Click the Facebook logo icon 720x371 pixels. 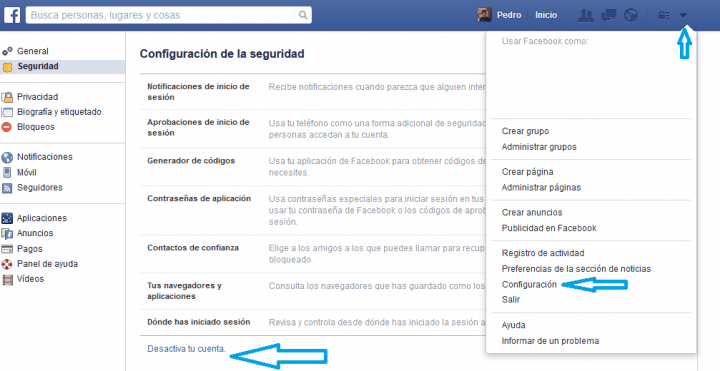pyautogui.click(x=12, y=15)
